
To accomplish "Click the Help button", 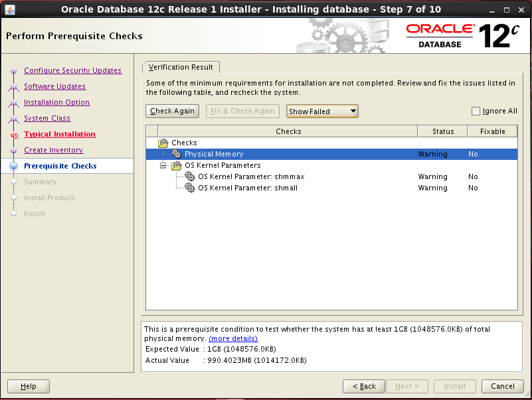I will pos(29,386).
